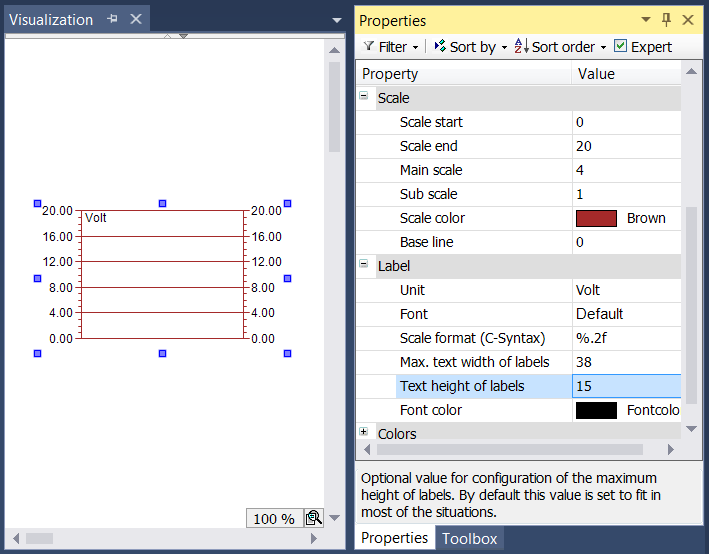Image resolution: width=709 pixels, height=554 pixels.
Task: Edit the Unit value Volt
Action: point(626,290)
